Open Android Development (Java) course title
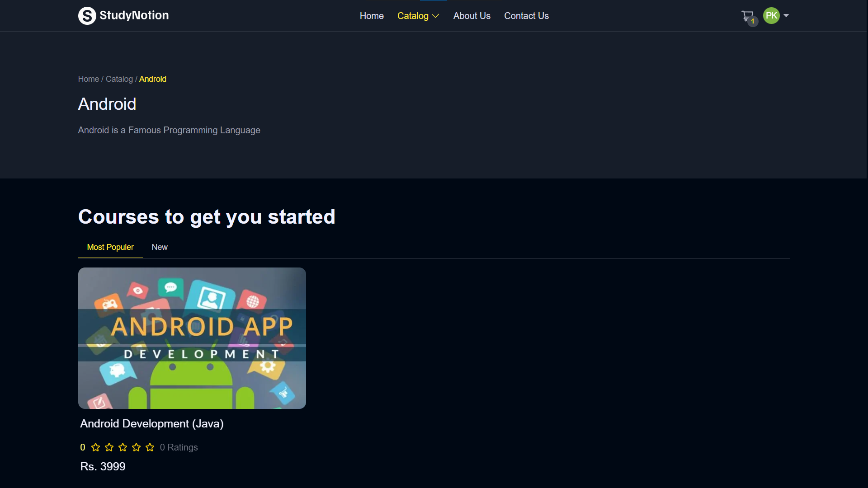Viewport: 868px width, 488px height. 152,424
